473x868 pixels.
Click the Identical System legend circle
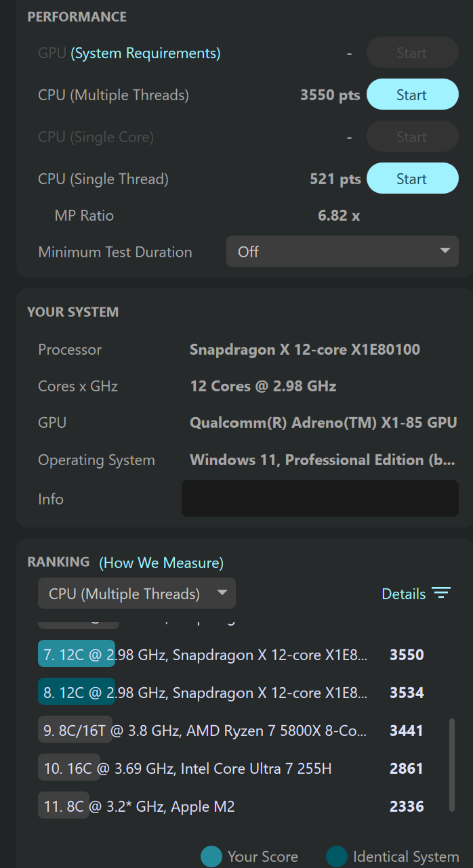click(337, 856)
